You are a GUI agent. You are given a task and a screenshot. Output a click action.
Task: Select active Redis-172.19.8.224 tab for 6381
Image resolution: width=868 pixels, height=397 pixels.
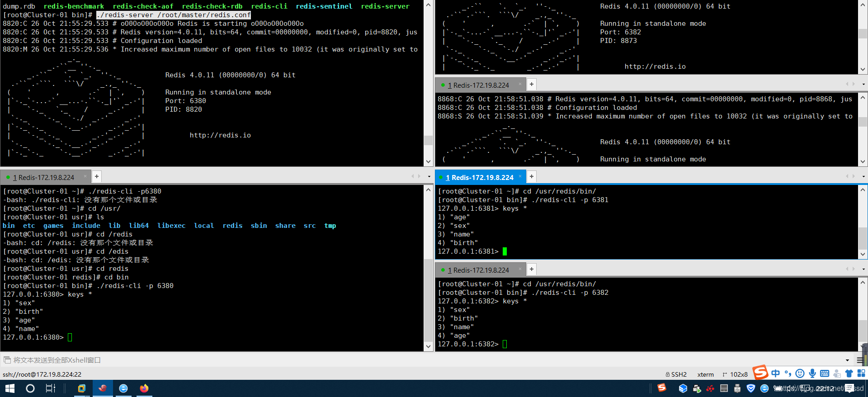pos(480,177)
